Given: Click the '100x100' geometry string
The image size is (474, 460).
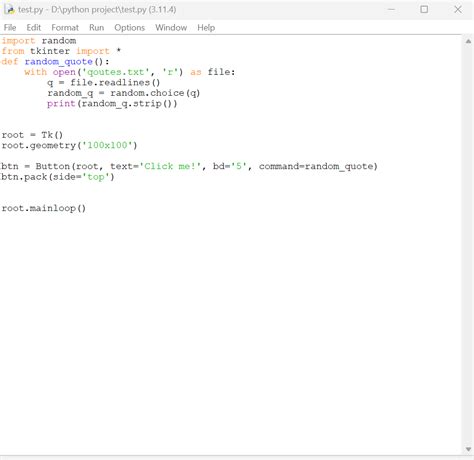Looking at the screenshot, I should click(107, 145).
